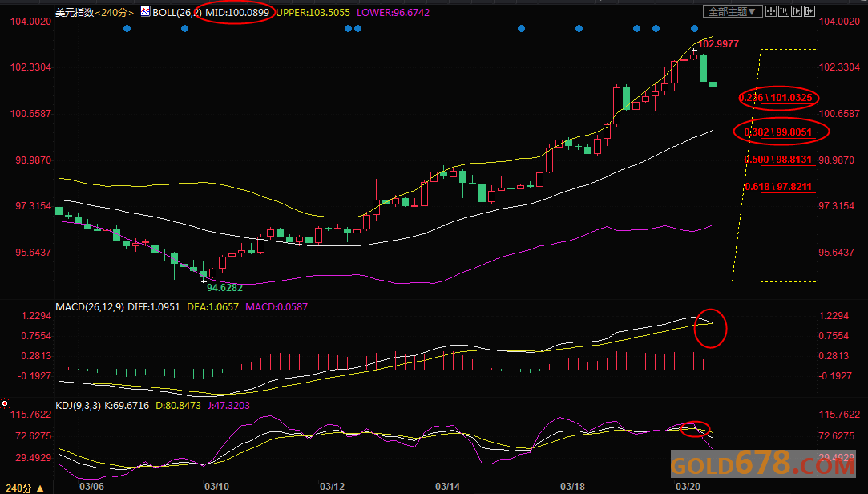Select the MACD(26,12,9) indicator label
The width and height of the screenshot is (868, 494).
(x=91, y=307)
